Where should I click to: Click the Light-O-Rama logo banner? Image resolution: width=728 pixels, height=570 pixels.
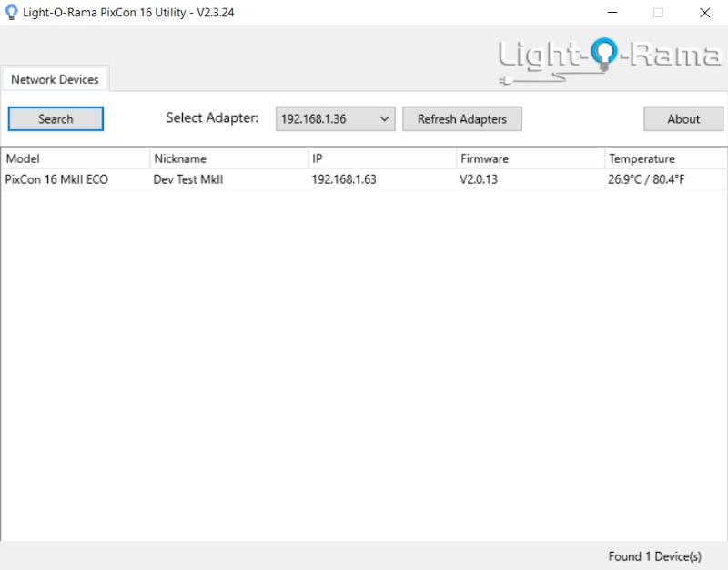609,59
